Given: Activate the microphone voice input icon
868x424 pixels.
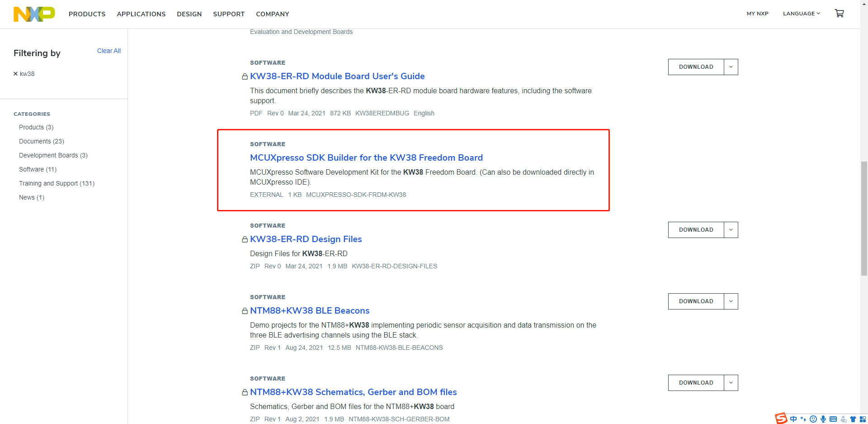Looking at the screenshot, I should pyautogui.click(x=823, y=419).
